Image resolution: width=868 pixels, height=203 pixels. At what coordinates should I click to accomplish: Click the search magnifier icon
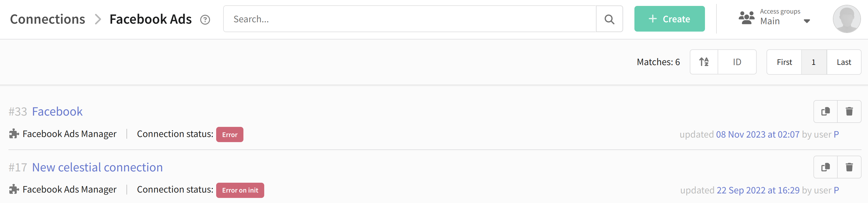(609, 19)
